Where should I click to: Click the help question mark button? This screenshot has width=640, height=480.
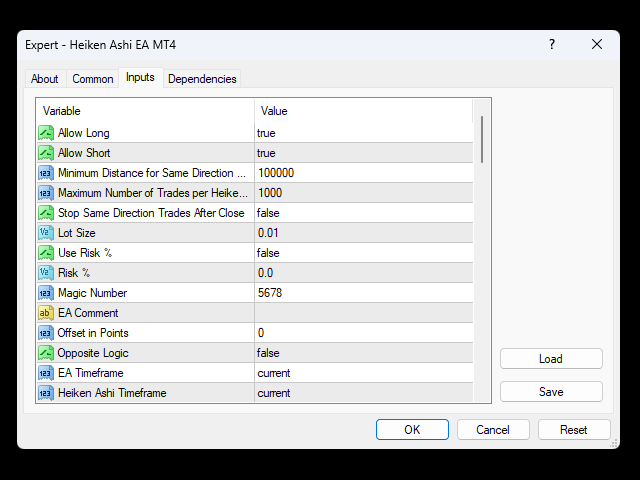coord(552,44)
